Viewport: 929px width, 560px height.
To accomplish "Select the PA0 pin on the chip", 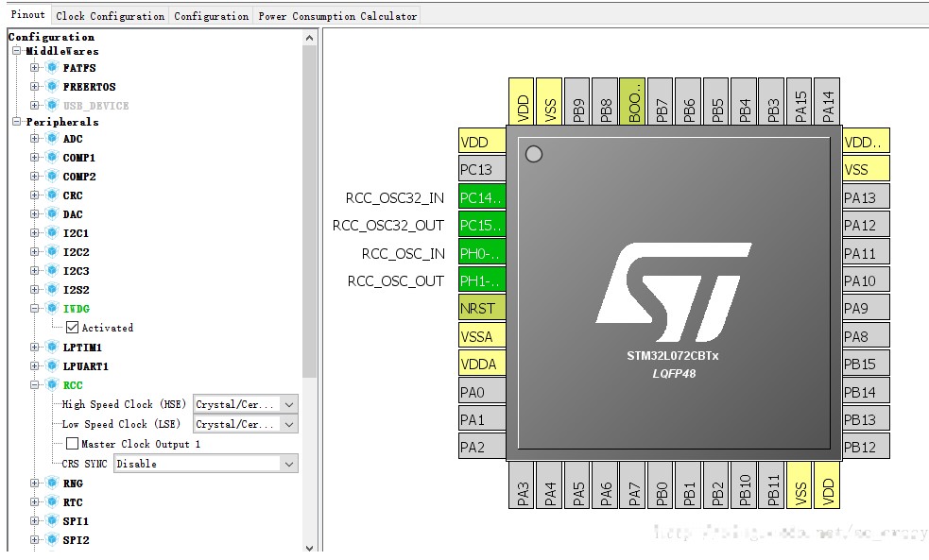I will (482, 392).
